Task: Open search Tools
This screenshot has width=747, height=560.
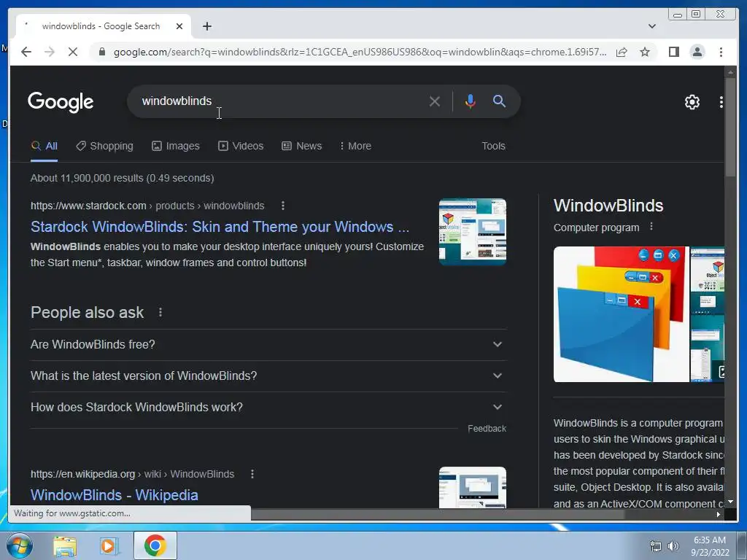Action: 493,146
